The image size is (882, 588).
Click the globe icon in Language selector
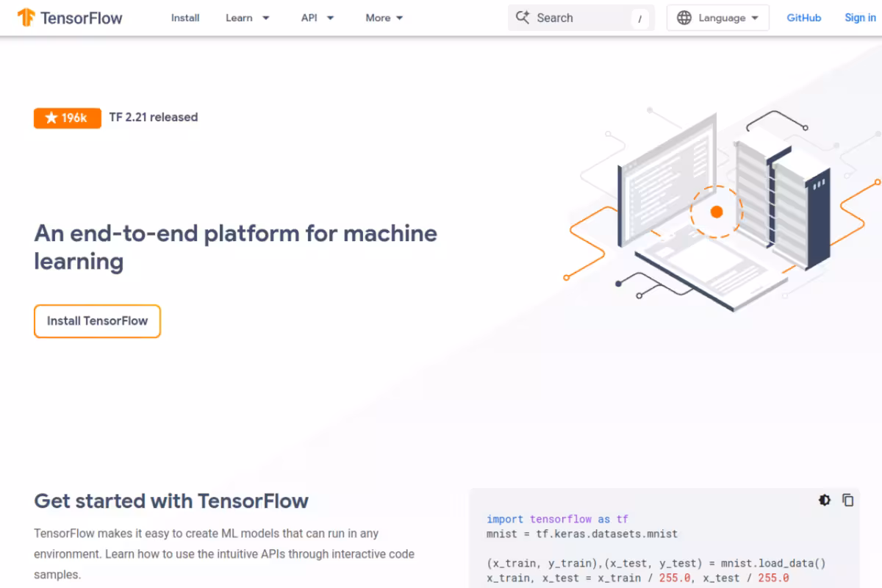tap(684, 18)
